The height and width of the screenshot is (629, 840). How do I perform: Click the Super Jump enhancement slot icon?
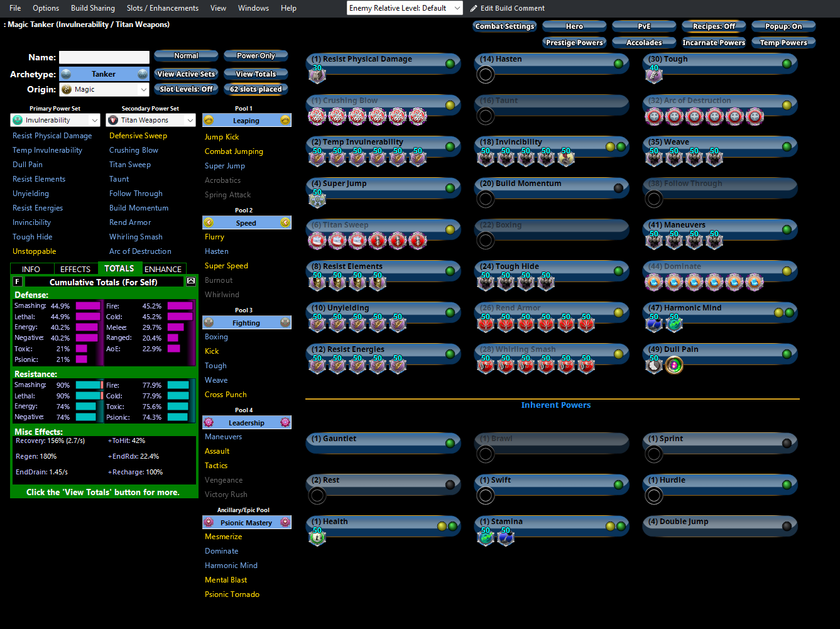317,199
